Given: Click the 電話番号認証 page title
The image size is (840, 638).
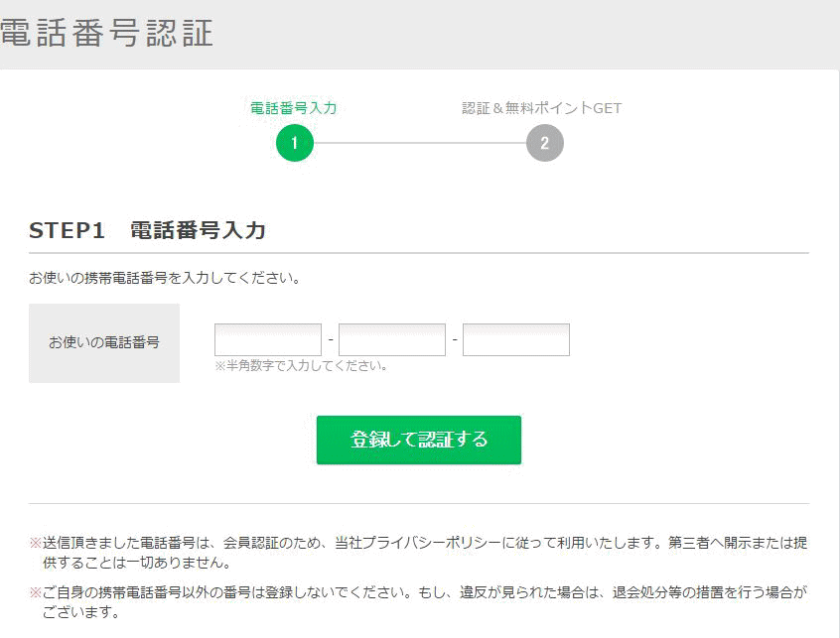Looking at the screenshot, I should [x=107, y=34].
